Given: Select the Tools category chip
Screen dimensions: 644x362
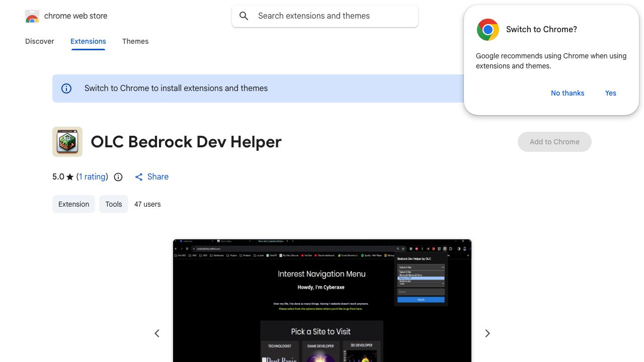Looking at the screenshot, I should 114,204.
